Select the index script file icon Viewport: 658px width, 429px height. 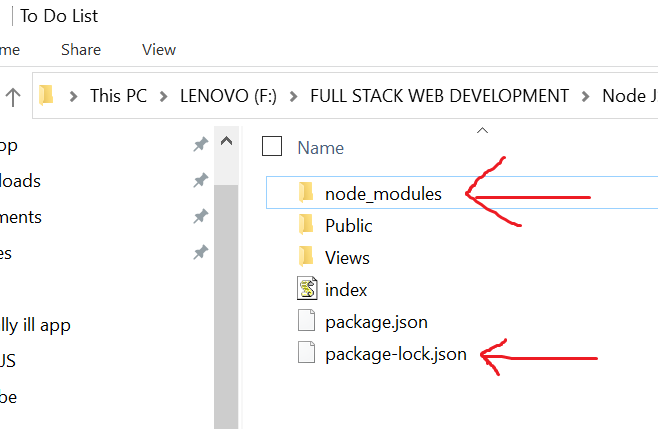(x=307, y=288)
